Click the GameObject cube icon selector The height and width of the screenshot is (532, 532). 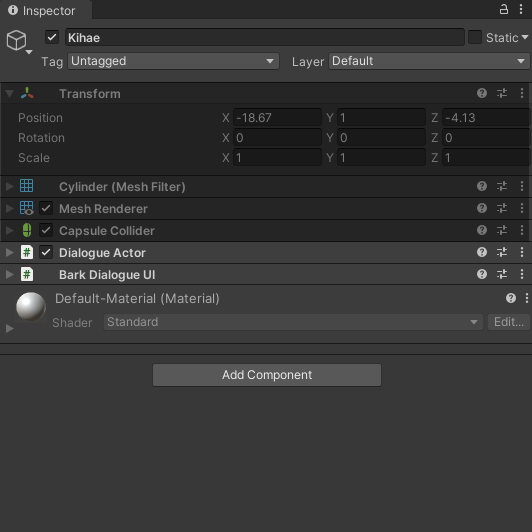click(x=17, y=40)
